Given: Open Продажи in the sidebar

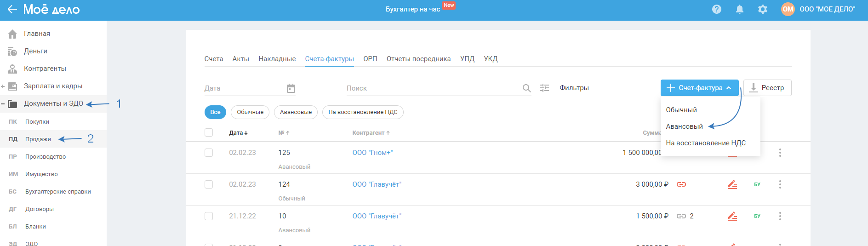Looking at the screenshot, I should click(38, 139).
